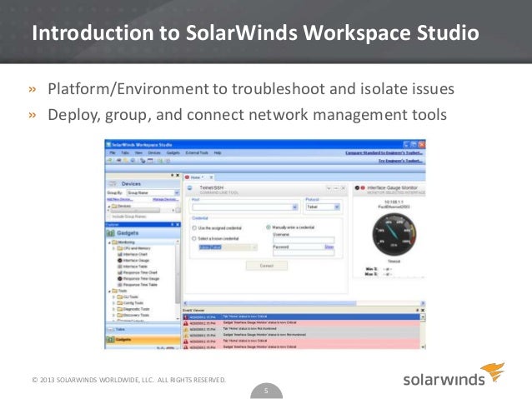The height and width of the screenshot is (399, 532).
Task: Click the Try Engineer's Toolset link
Action: (400, 161)
